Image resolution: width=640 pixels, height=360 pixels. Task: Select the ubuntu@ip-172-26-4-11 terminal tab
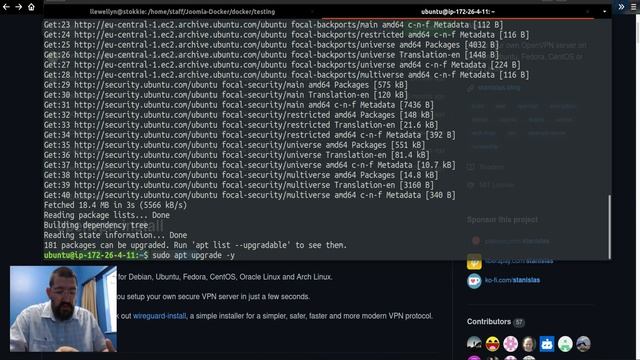pyautogui.click(x=458, y=12)
